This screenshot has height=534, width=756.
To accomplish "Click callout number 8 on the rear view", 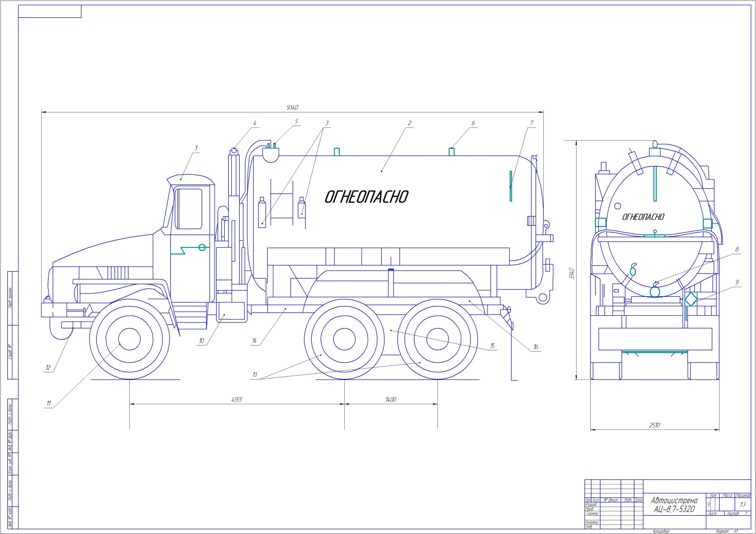I will (737, 249).
